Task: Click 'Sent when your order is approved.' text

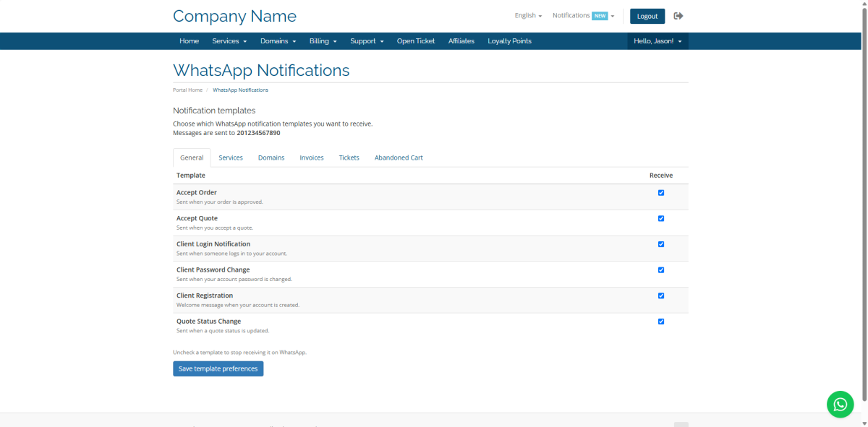Action: [220, 202]
